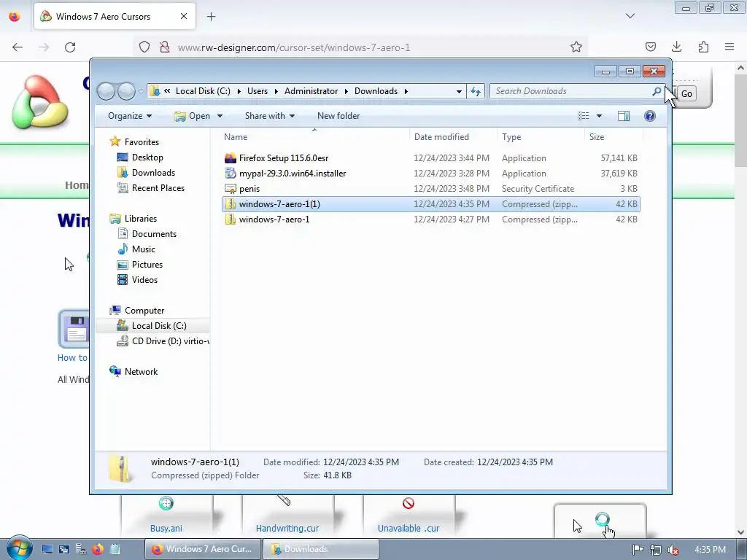Click the insecure connection padlock icon

pyautogui.click(x=164, y=47)
